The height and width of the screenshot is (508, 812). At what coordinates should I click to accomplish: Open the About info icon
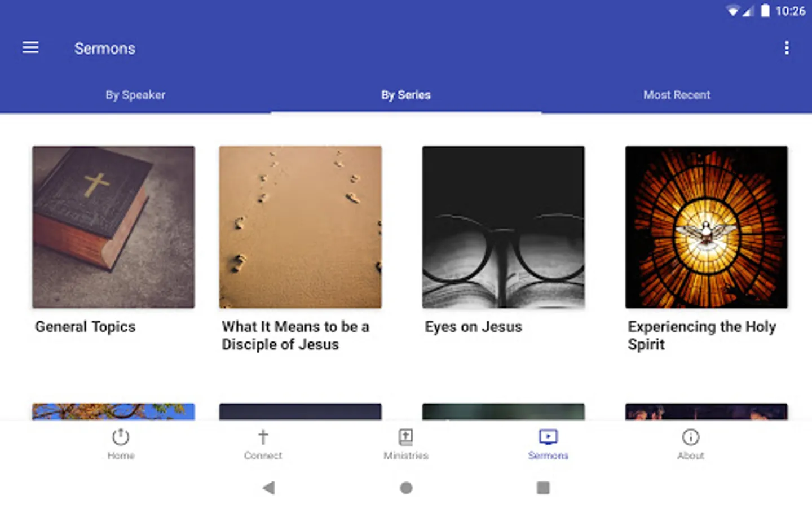(691, 437)
